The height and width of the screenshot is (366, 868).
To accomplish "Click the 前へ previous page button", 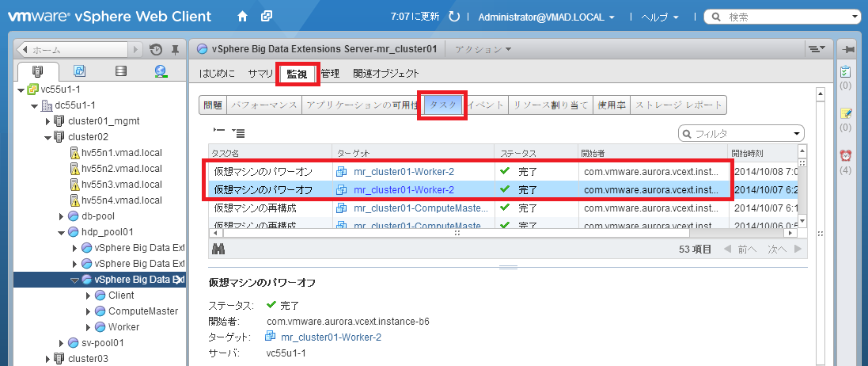I will (x=740, y=250).
